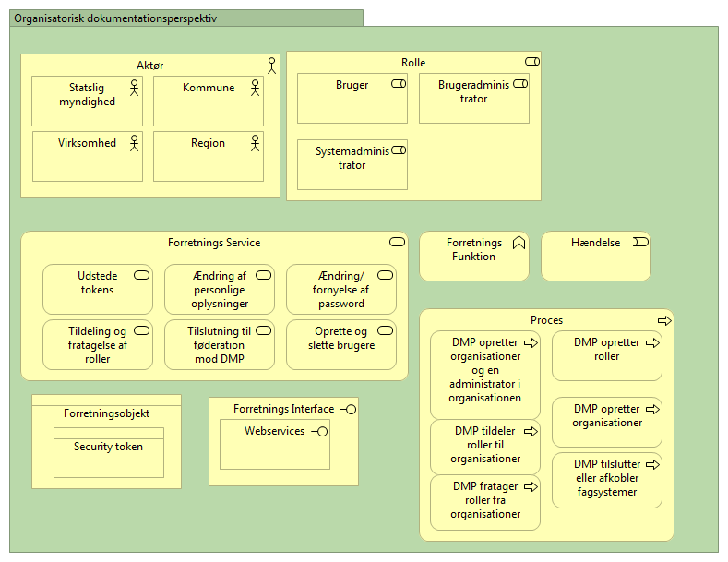Screen dimensions: 728x562
Task: Select the Virksomhed label
Action: pyautogui.click(x=87, y=143)
